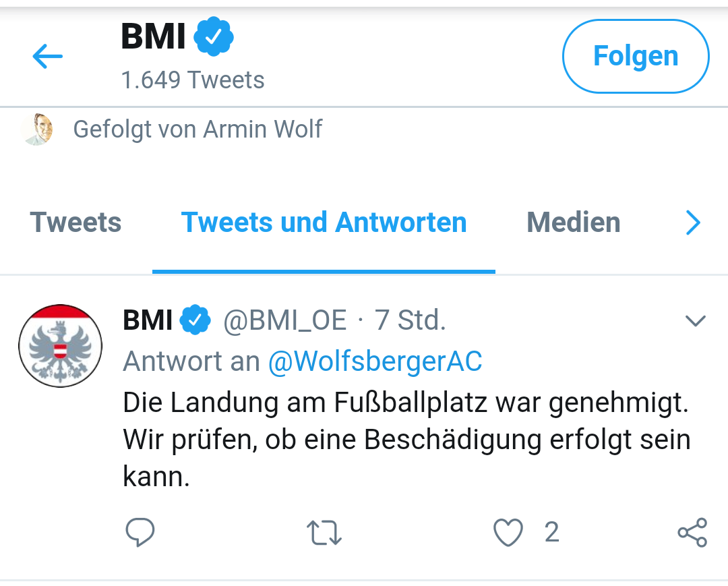Open the Medien tab
The width and height of the screenshot is (728, 586).
point(574,222)
